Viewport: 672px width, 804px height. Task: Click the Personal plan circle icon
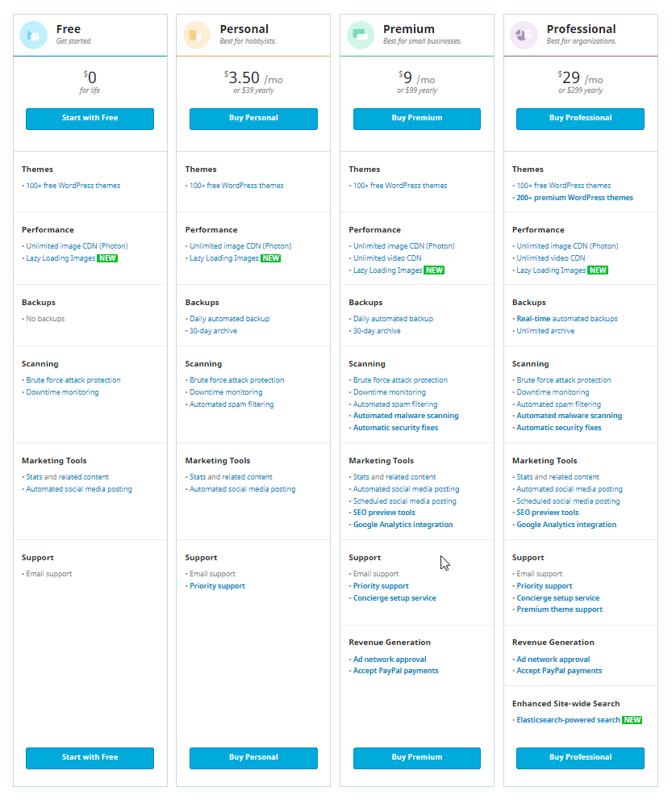point(198,34)
